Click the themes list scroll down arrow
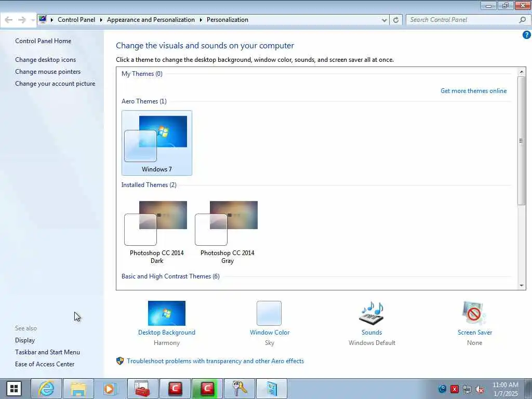The image size is (532, 399). pos(522,285)
